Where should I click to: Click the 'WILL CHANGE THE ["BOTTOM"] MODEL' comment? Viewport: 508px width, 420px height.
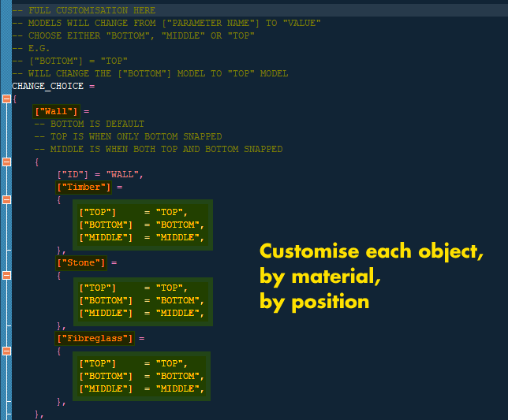coord(150,73)
